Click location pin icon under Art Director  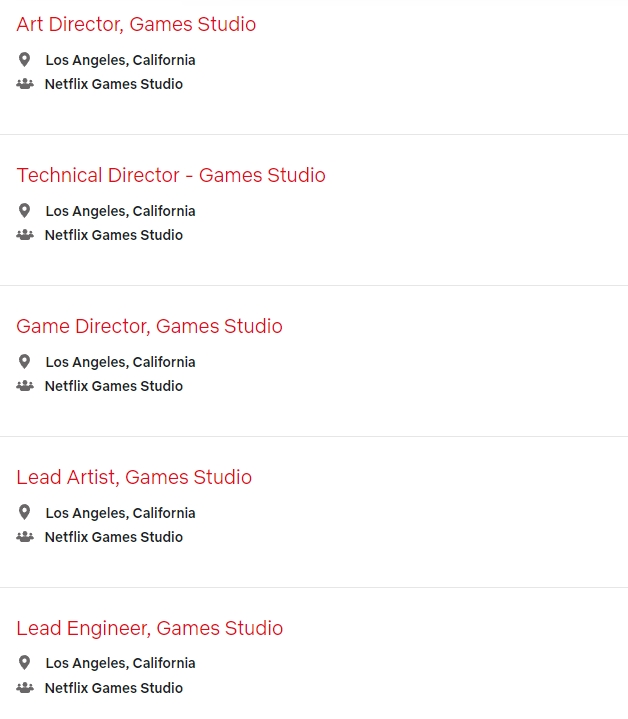[25, 60]
